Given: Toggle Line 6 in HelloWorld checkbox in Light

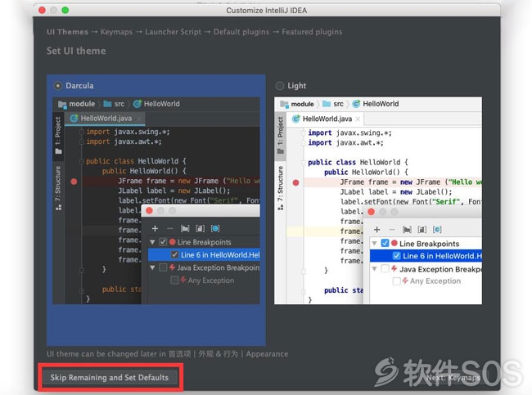Looking at the screenshot, I should (396, 256).
